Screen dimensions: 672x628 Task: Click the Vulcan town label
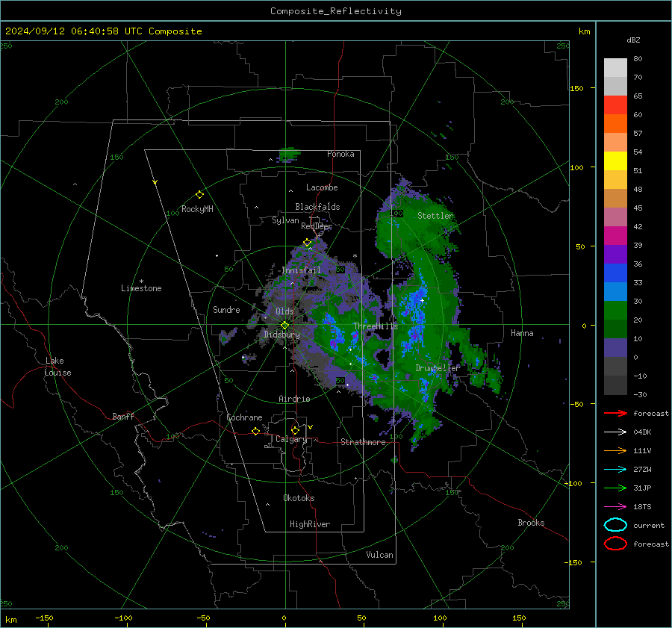pyautogui.click(x=380, y=555)
